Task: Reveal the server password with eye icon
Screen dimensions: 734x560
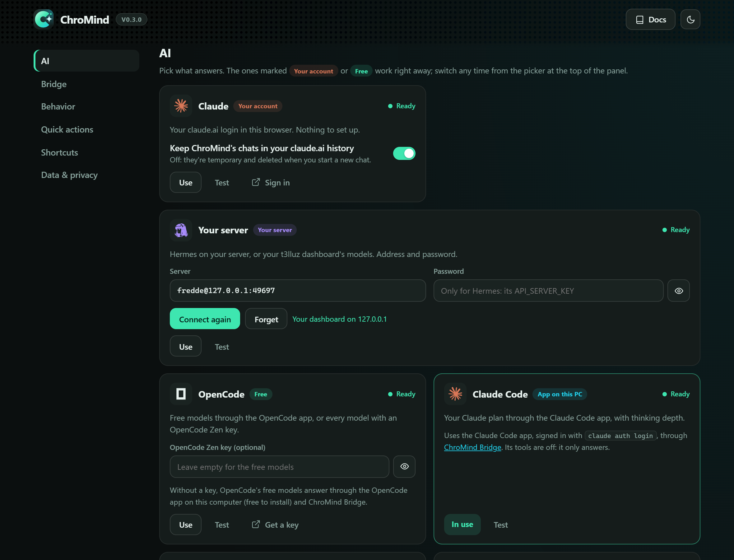Action: point(678,290)
